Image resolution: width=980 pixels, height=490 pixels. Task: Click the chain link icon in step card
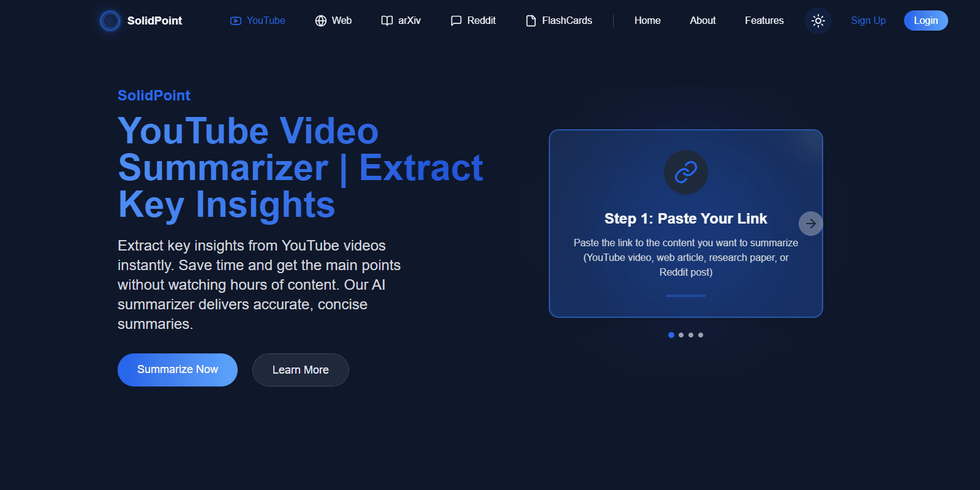(x=686, y=172)
